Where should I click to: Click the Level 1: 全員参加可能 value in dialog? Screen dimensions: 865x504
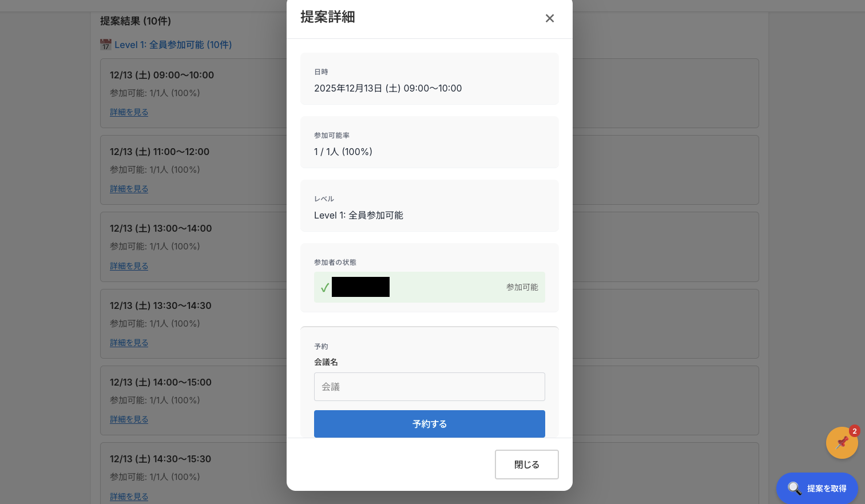click(359, 215)
